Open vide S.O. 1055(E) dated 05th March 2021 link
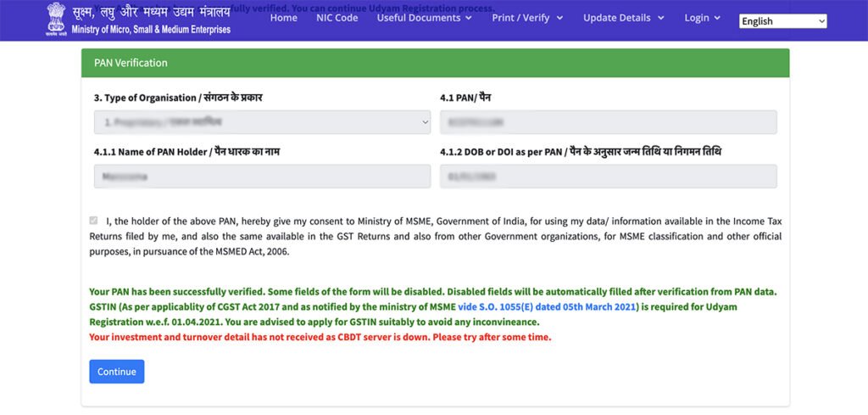This screenshot has height=415, width=868. click(548, 307)
